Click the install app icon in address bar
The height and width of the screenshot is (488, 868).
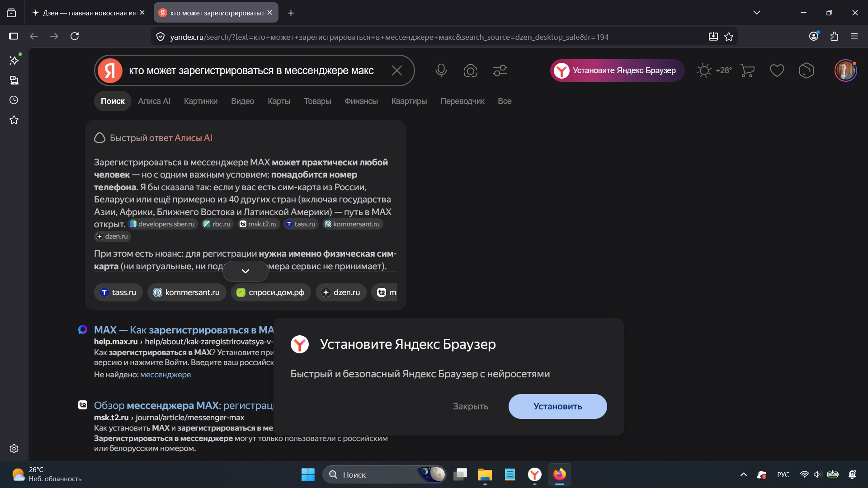tap(713, 37)
